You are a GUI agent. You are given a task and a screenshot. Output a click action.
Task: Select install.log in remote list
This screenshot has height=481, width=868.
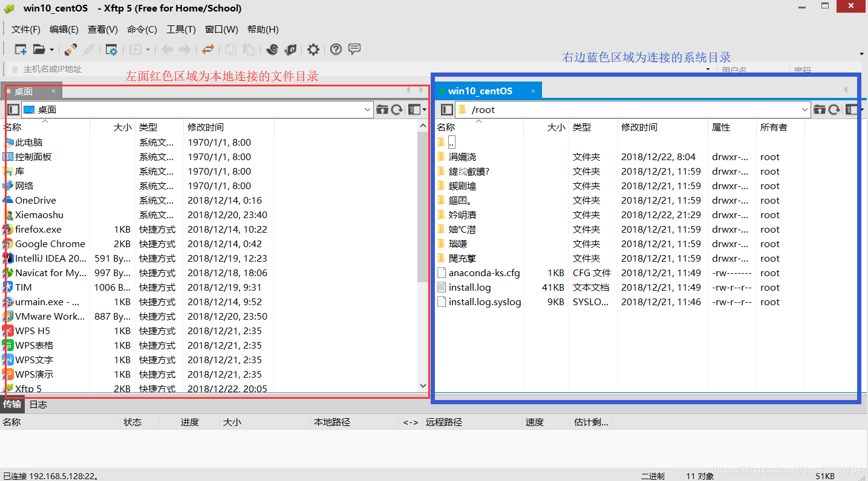[x=469, y=288]
